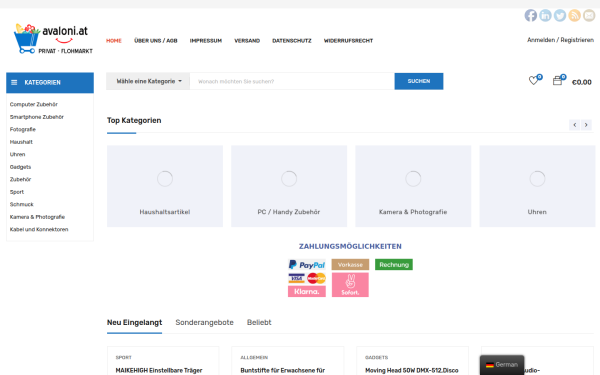Open the cart total €0.00
This screenshot has height=375, width=600.
point(582,82)
